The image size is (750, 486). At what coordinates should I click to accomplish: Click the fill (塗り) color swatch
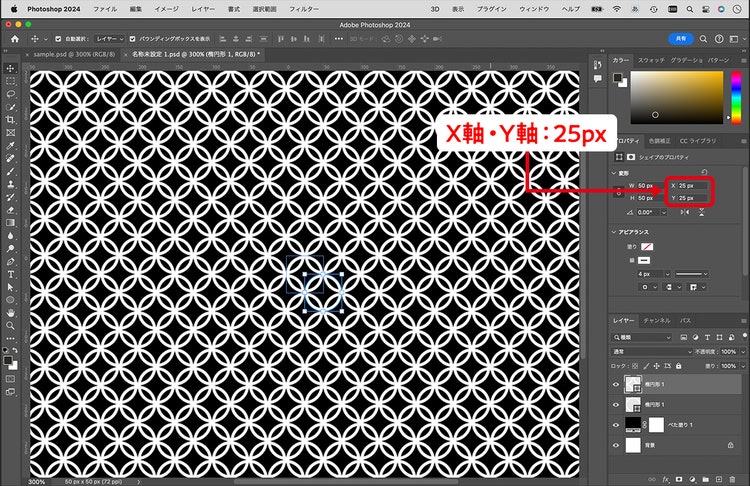[x=647, y=247]
